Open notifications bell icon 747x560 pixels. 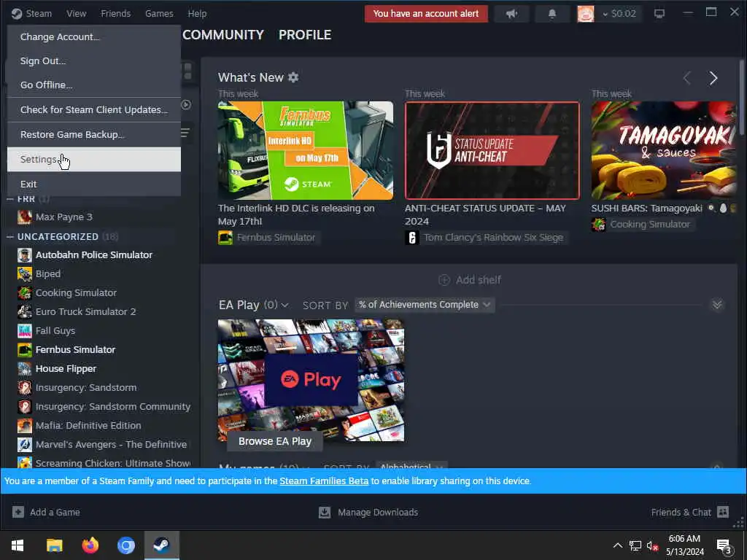point(552,14)
